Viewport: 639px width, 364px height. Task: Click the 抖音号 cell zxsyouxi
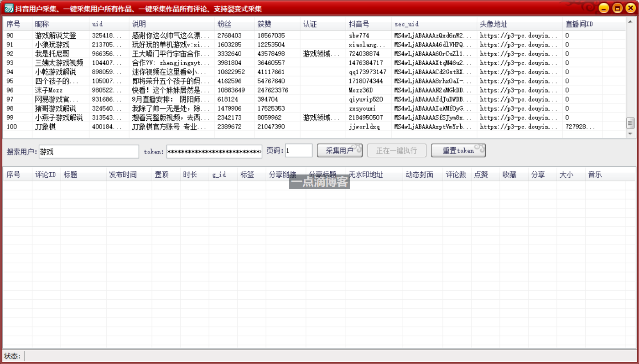pyautogui.click(x=362, y=108)
